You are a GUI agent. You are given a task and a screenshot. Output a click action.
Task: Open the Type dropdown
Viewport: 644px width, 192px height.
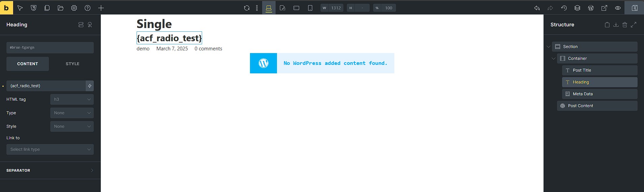point(72,113)
